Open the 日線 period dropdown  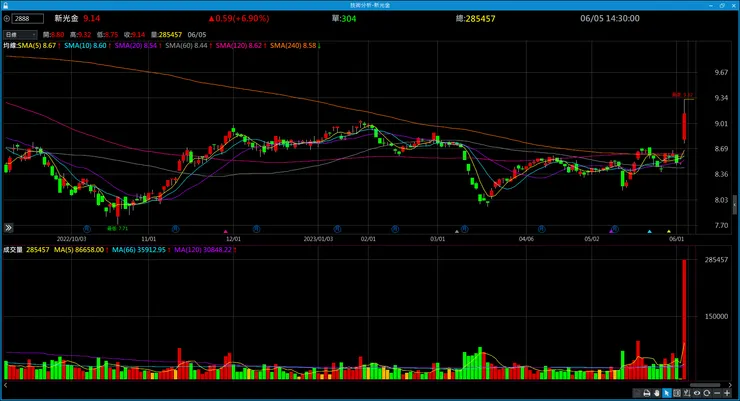coord(20,35)
